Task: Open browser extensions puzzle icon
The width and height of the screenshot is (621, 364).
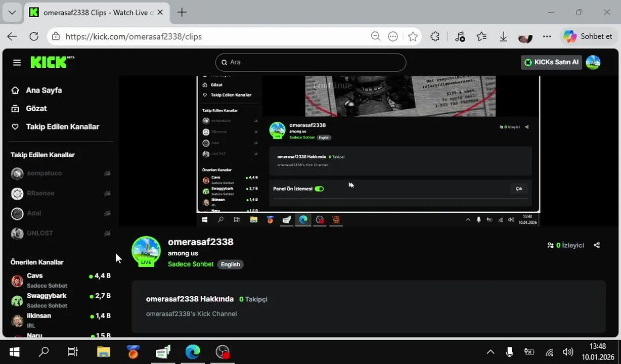Action: tap(435, 36)
